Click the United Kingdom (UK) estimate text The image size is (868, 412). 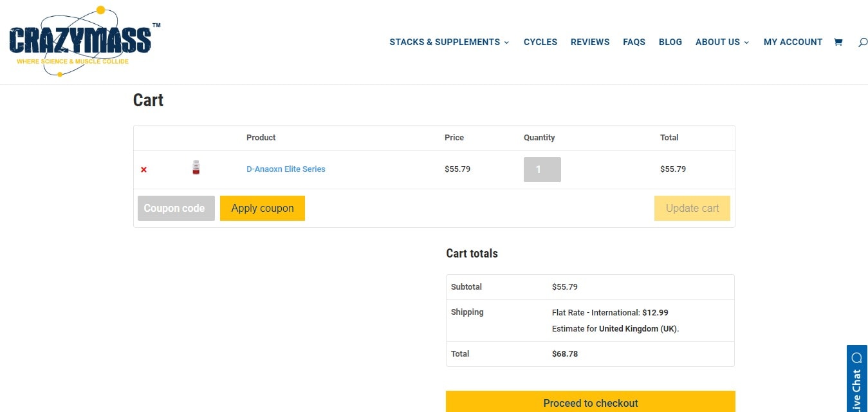pos(638,328)
